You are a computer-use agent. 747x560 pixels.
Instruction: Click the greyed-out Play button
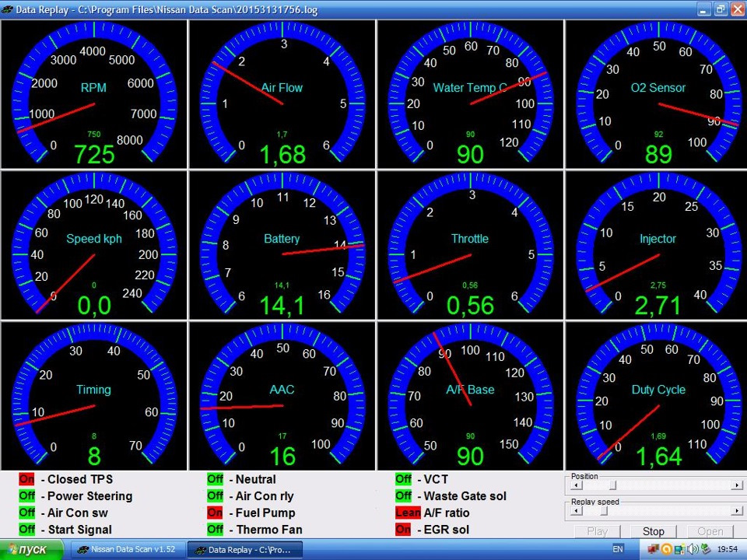coord(598,531)
